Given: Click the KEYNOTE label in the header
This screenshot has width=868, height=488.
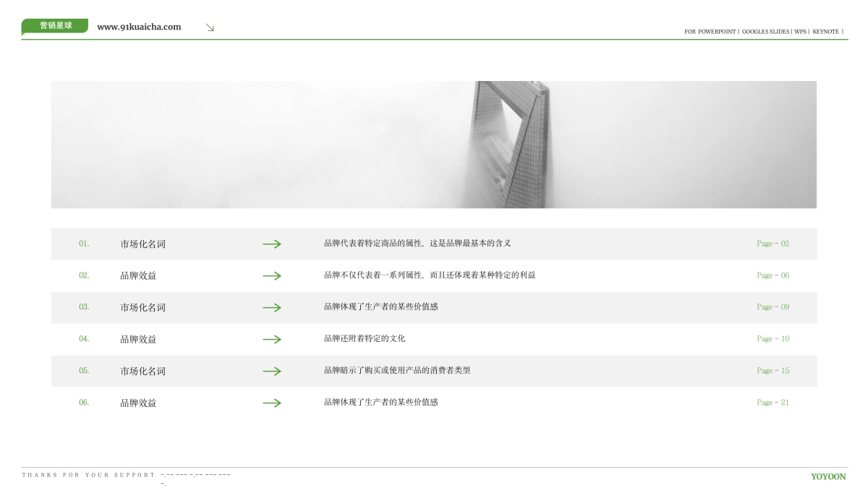Looking at the screenshot, I should click(826, 32).
